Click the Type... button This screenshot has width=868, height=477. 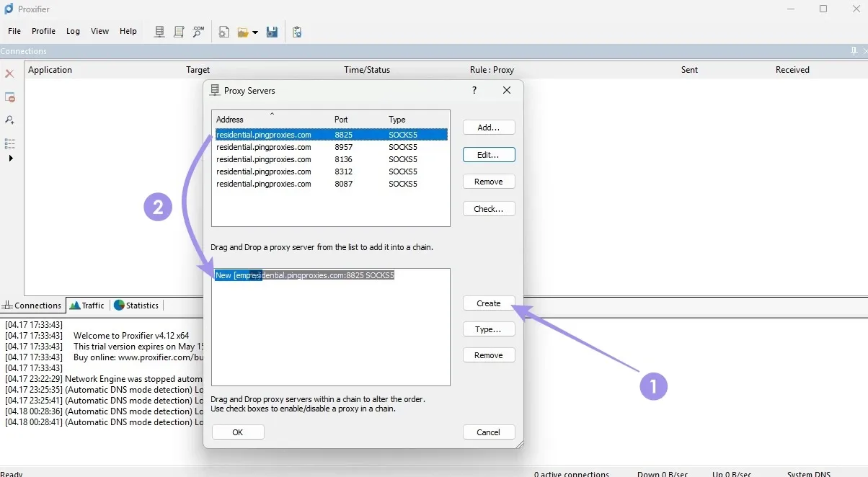(489, 329)
